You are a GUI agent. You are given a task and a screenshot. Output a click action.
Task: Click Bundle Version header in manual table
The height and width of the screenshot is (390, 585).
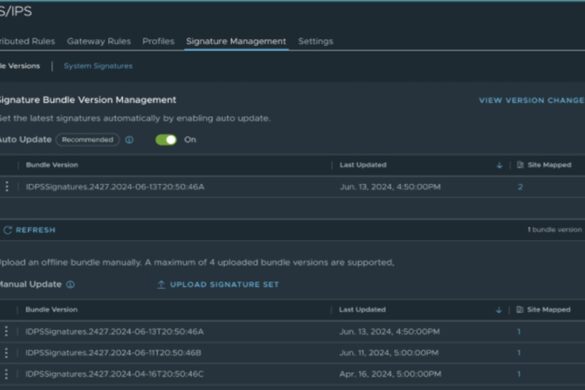[x=51, y=310]
